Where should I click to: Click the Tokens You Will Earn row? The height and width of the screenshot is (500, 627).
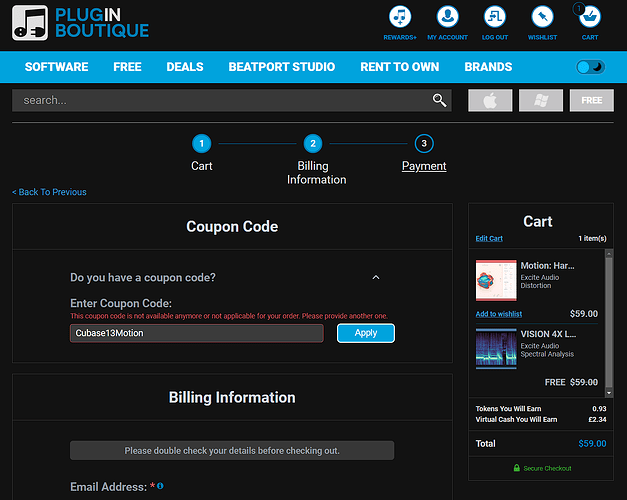pos(541,409)
